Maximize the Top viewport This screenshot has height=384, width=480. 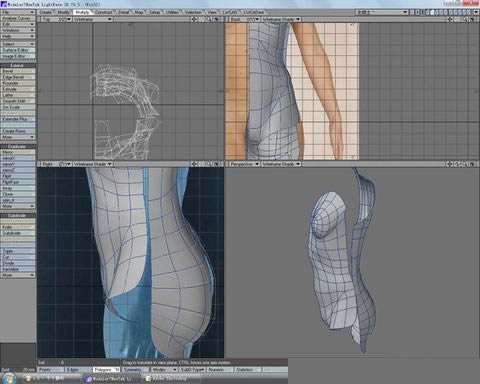click(x=217, y=19)
